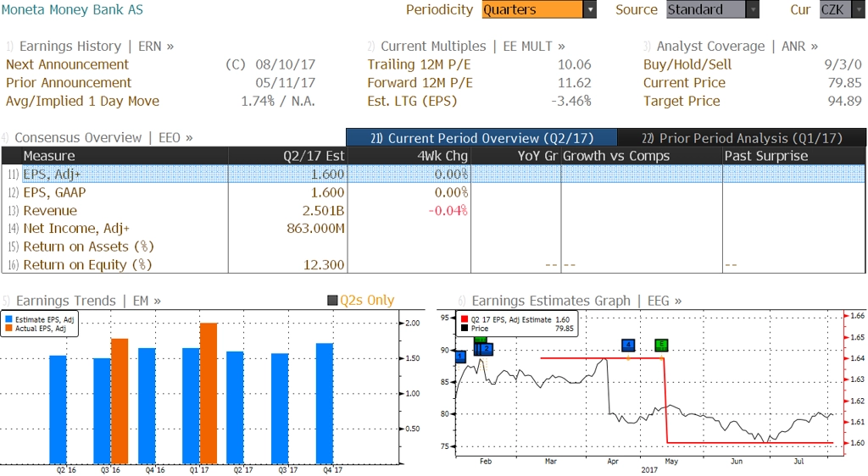Click Trailing 12M P/E value 10.06
The height and width of the screenshot is (476, 868).
[x=574, y=64]
